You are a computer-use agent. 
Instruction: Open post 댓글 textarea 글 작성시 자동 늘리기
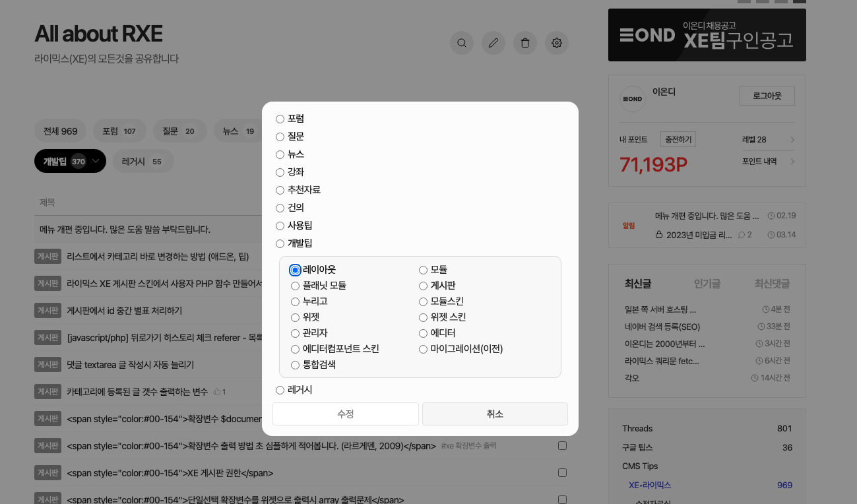(131, 364)
